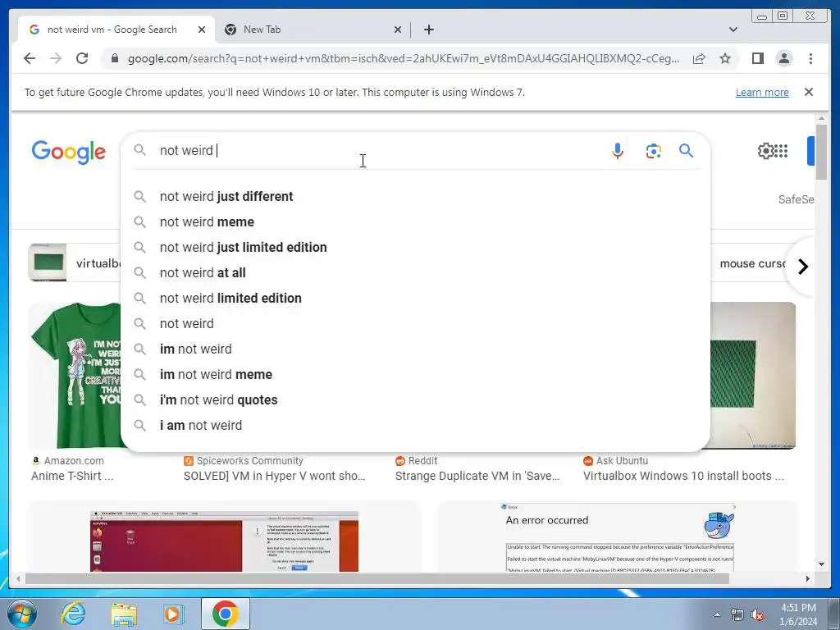Open a new tab with plus button
Viewport: 840px width, 630px height.
428,30
